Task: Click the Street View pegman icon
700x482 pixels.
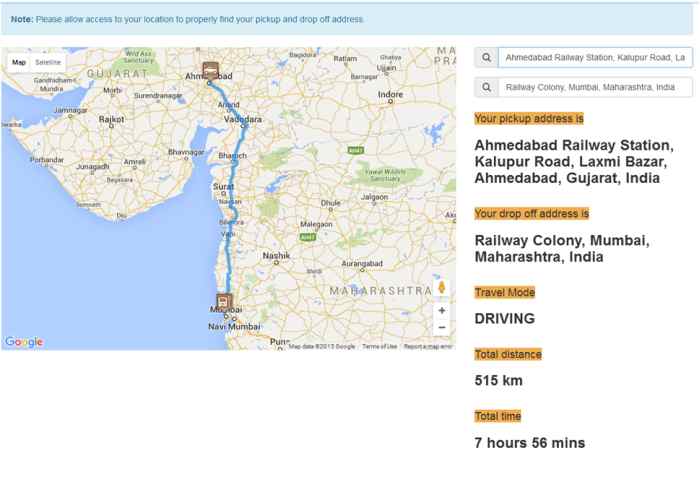Action: point(442,288)
